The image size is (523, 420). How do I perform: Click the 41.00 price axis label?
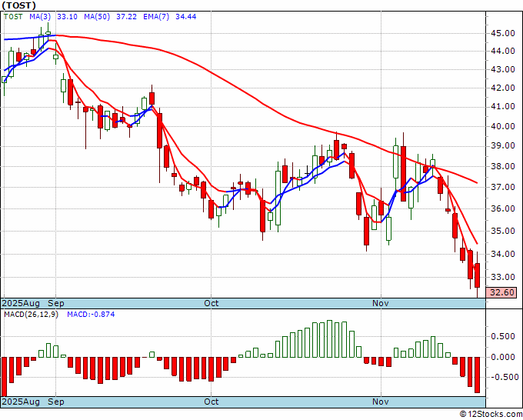click(x=503, y=107)
